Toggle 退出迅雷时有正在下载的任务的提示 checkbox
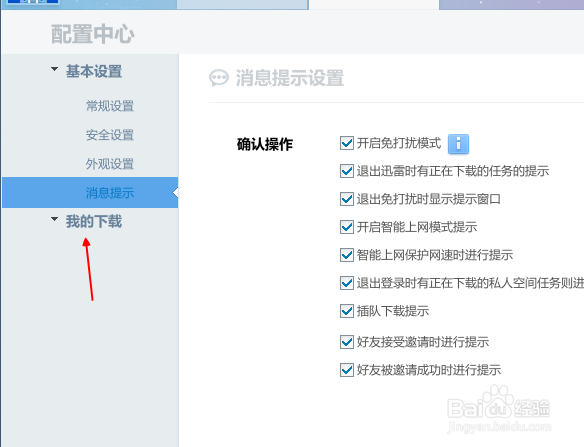584x447 pixels. pyautogui.click(x=347, y=171)
